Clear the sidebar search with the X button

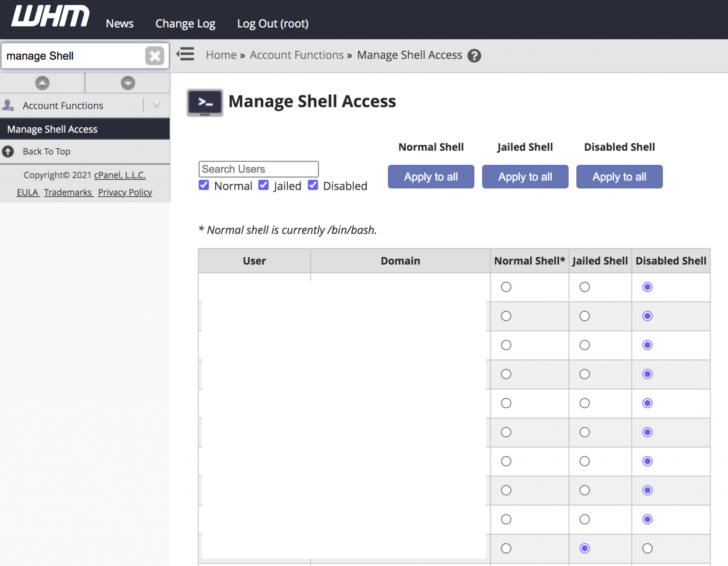pos(155,56)
